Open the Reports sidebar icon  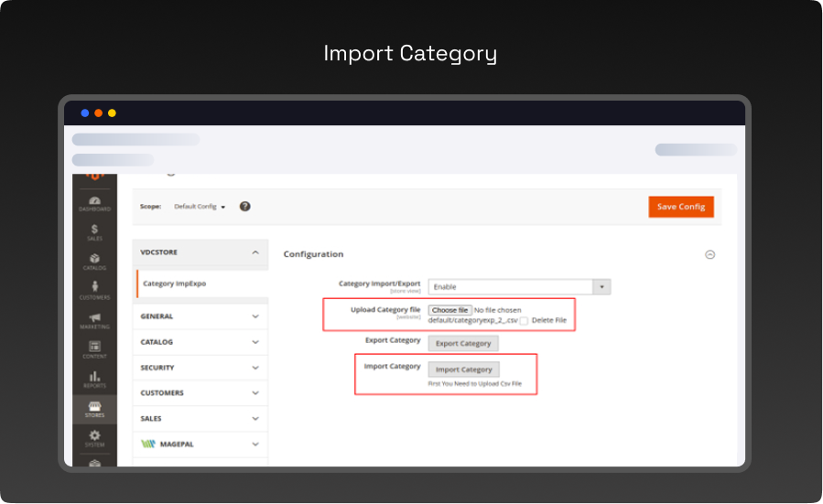point(94,379)
